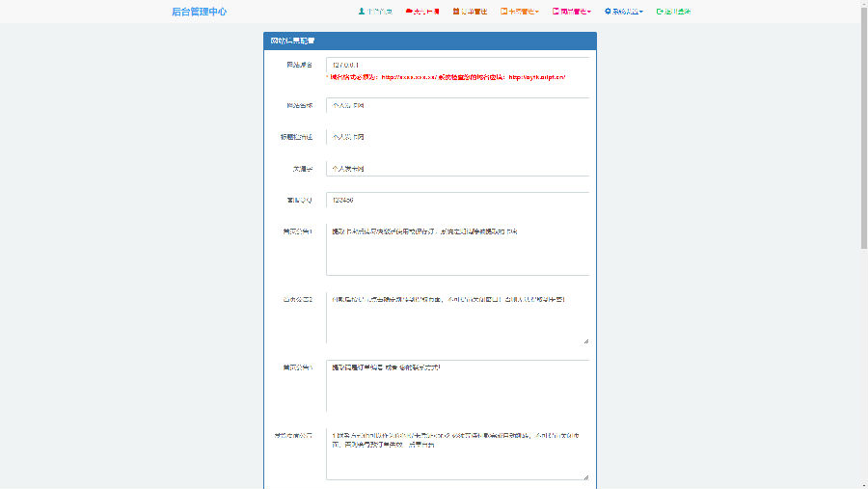
Task: Expand the pink product management dropdown
Action: coord(571,11)
